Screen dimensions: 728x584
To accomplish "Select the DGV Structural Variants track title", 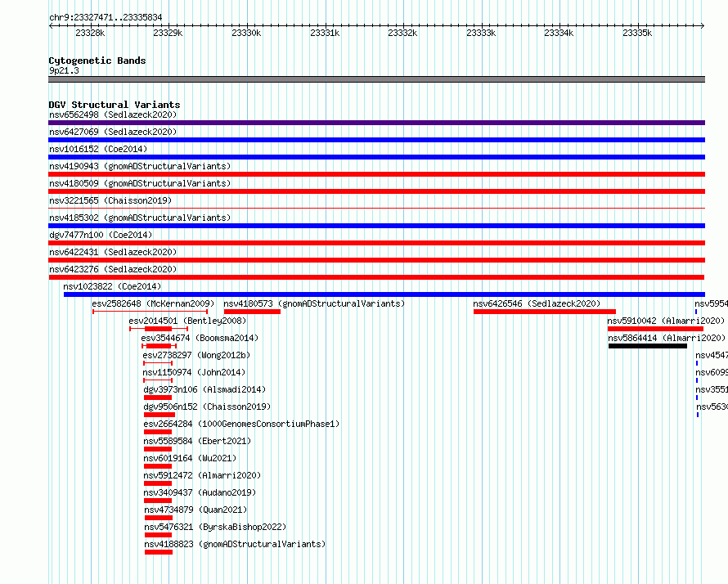I will pos(115,105).
